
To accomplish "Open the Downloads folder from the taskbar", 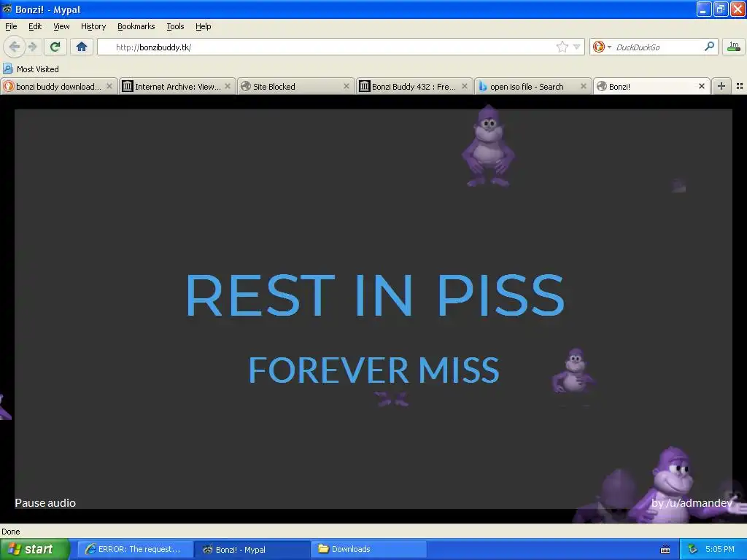I will 369,549.
